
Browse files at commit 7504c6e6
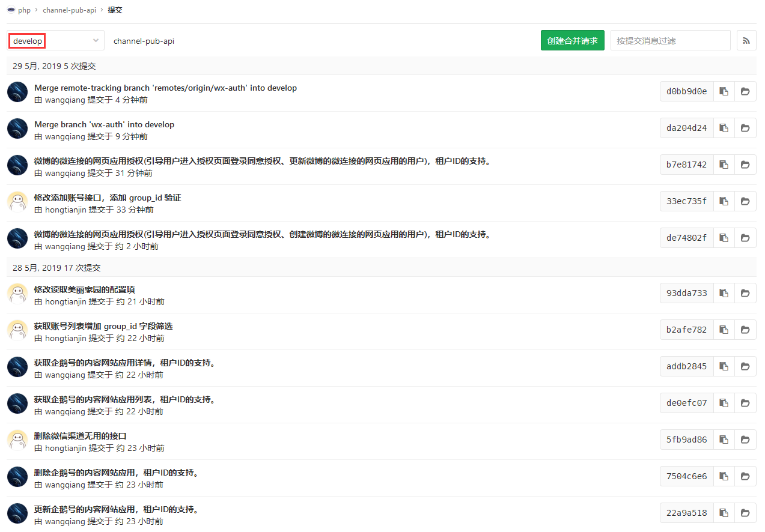point(745,476)
